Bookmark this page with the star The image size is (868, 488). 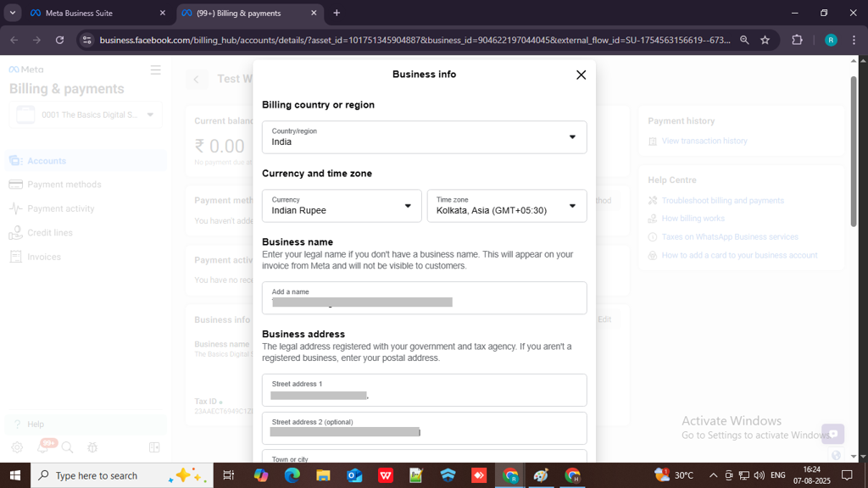(765, 40)
